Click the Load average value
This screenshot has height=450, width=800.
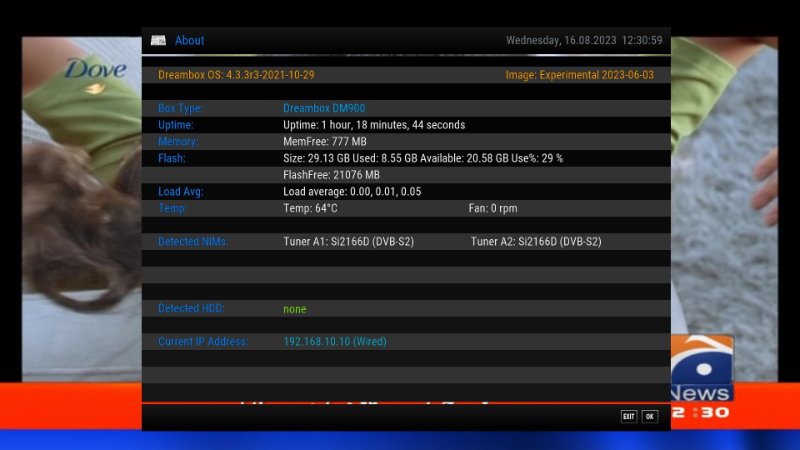tap(352, 192)
